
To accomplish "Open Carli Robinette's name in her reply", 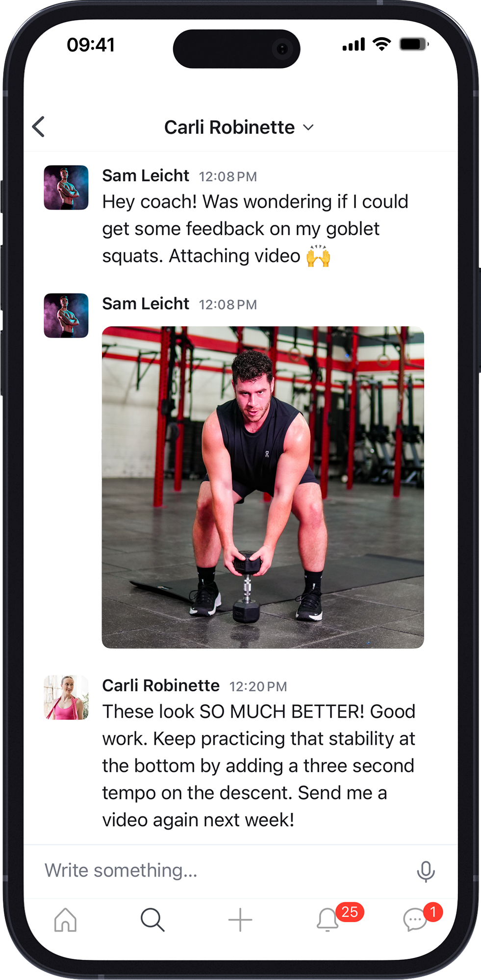I will (x=161, y=686).
